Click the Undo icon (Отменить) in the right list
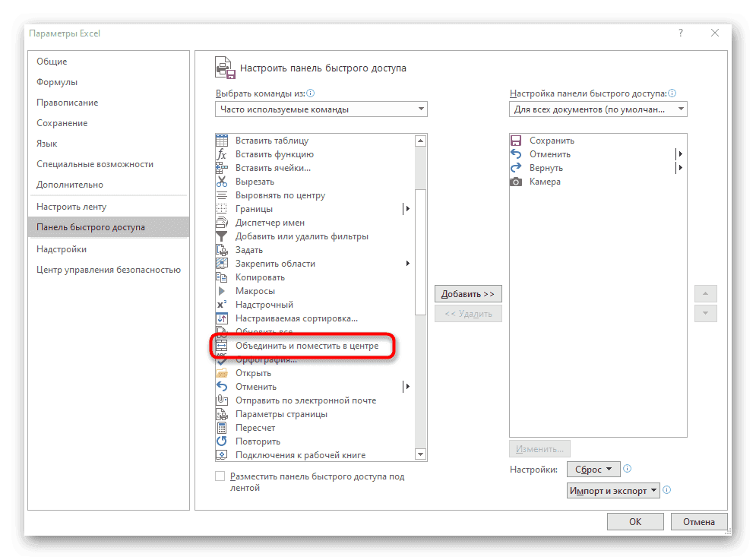 (516, 154)
